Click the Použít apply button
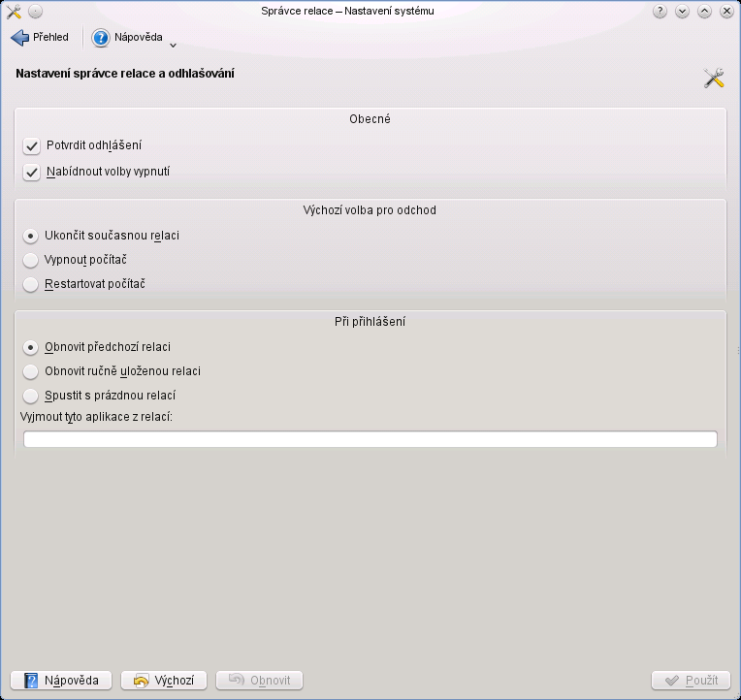This screenshot has height=700, width=741. point(691,681)
